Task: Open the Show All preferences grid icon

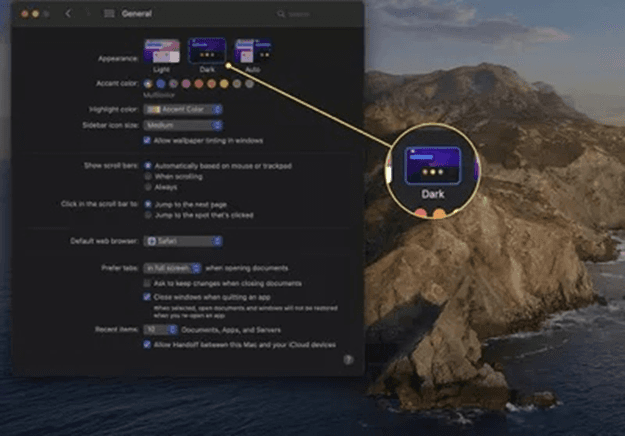Action: coord(108,14)
